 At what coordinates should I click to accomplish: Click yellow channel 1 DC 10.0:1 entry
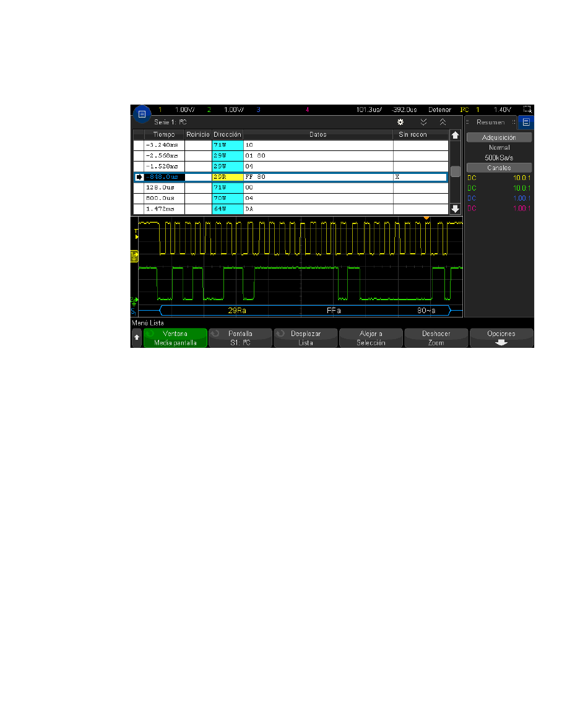(499, 178)
